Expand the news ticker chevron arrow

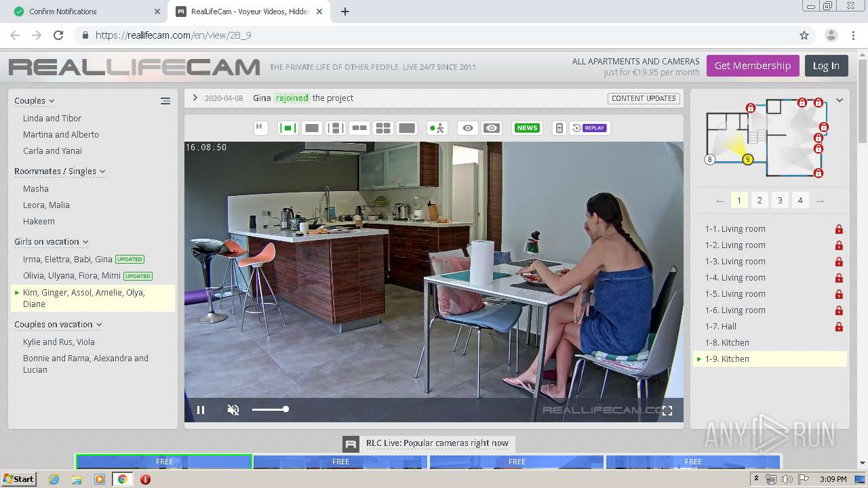click(x=195, y=98)
